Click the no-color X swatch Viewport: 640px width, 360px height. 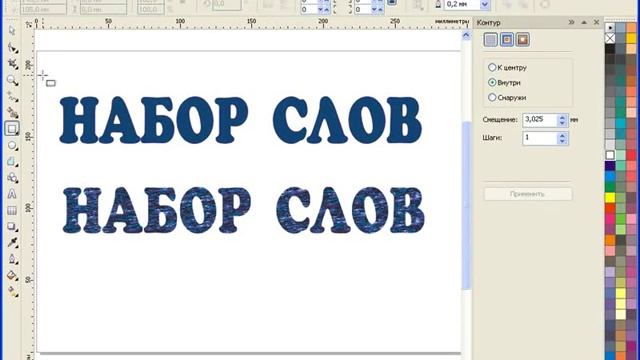click(610, 38)
